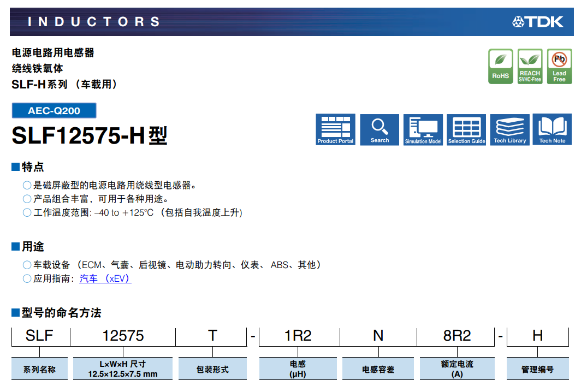Image resolution: width=587 pixels, height=392 pixels.
Task: Click the T part number segment
Action: [212, 335]
